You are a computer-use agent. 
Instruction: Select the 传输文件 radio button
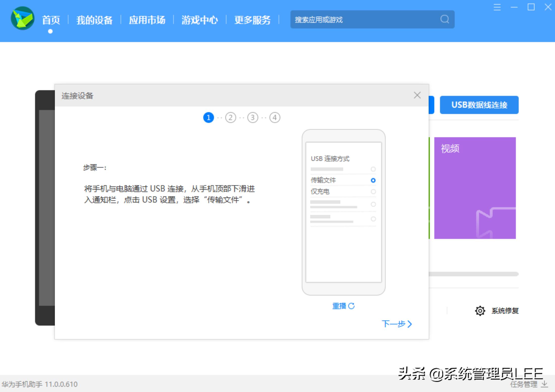pyautogui.click(x=373, y=181)
